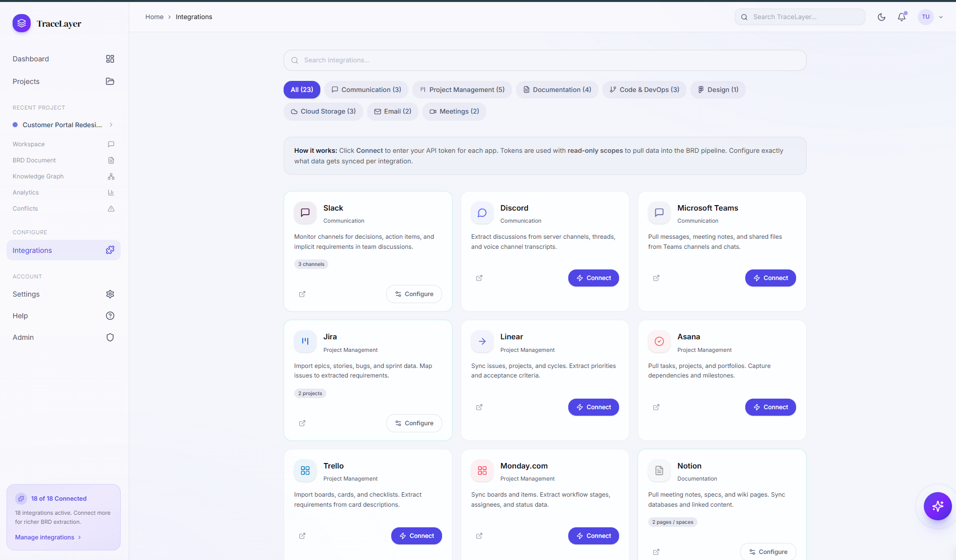Select the Project Management filter
956x560 pixels.
462,89
